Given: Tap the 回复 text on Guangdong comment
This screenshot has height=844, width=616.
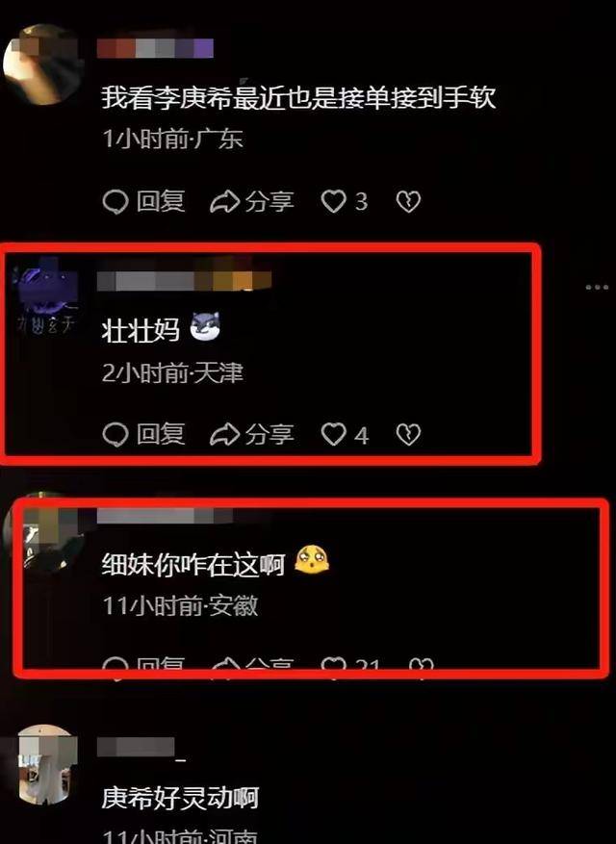Looking at the screenshot, I should tap(161, 201).
